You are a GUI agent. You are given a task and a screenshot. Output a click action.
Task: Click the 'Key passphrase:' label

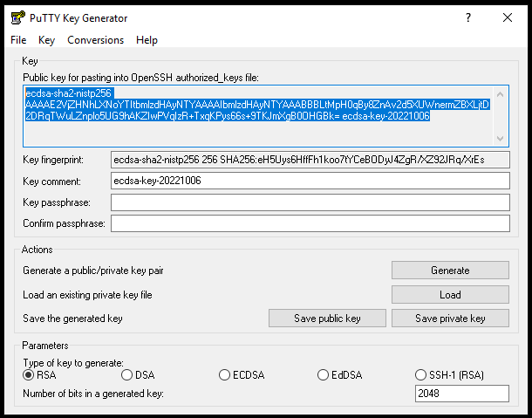57,202
